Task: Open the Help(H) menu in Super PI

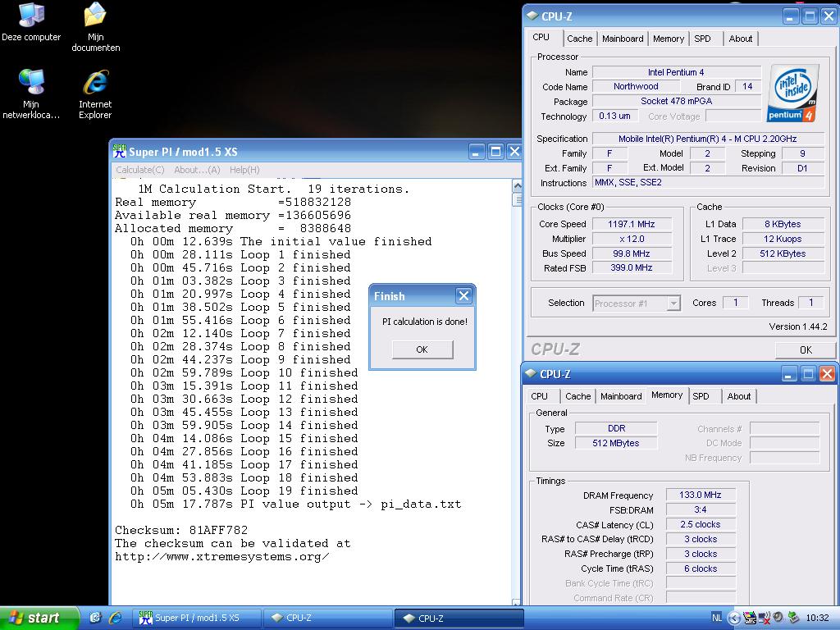Action: click(244, 170)
